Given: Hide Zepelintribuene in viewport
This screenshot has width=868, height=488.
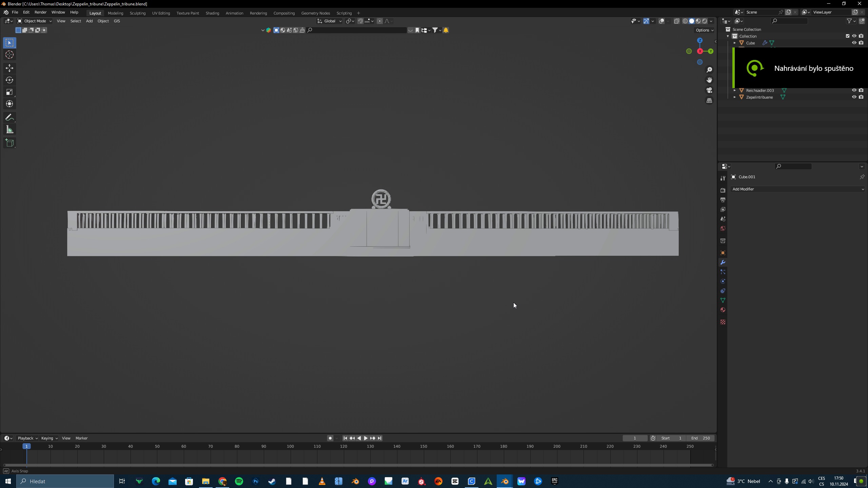Looking at the screenshot, I should tap(854, 97).
